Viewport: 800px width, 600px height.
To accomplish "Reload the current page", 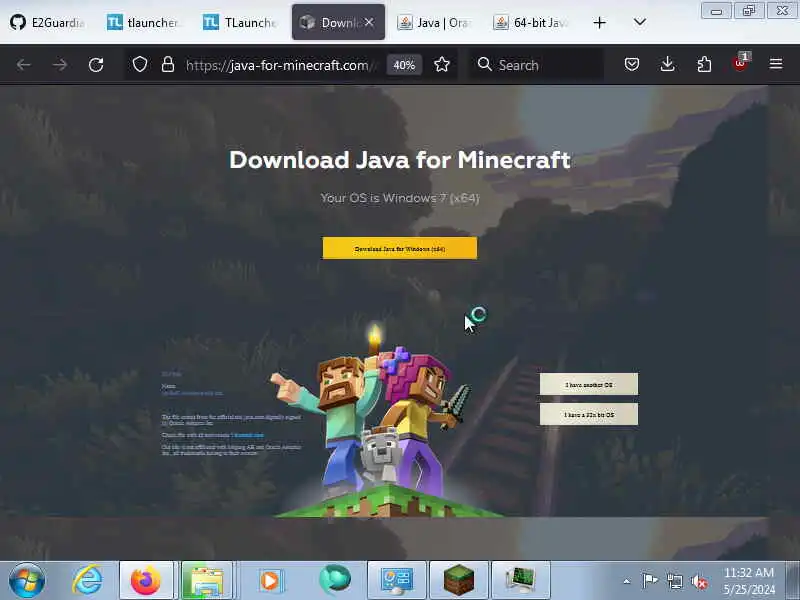I will coord(96,65).
